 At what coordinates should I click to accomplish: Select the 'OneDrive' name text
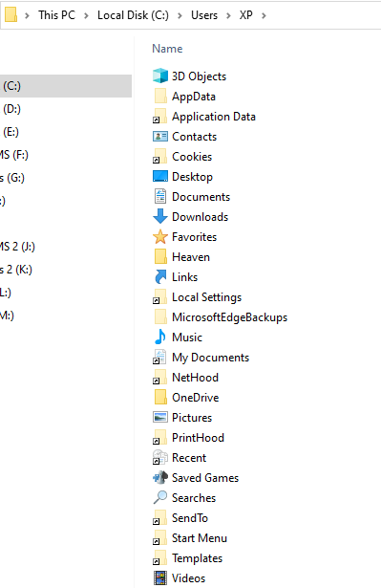[x=195, y=398]
